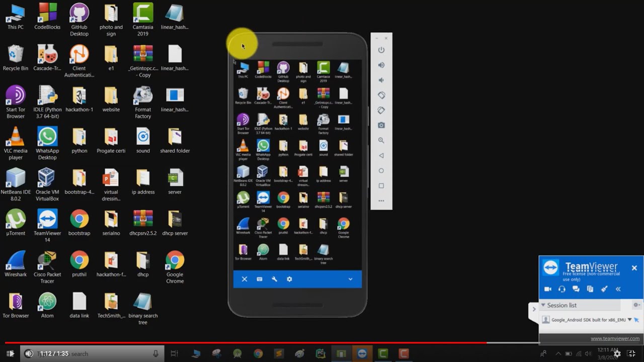Tap the emulator Overview square button
Image resolution: width=644 pixels, height=362 pixels.
coord(381,186)
